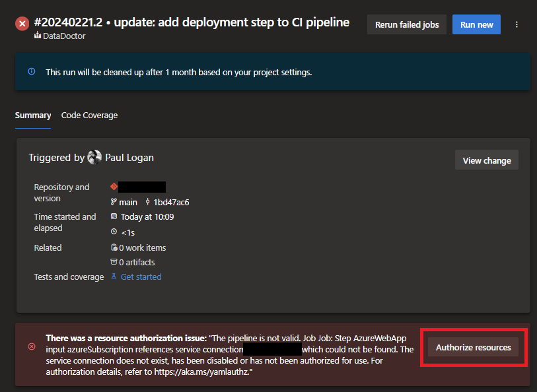Open the Get started tests link
537x392 pixels.
coord(141,277)
